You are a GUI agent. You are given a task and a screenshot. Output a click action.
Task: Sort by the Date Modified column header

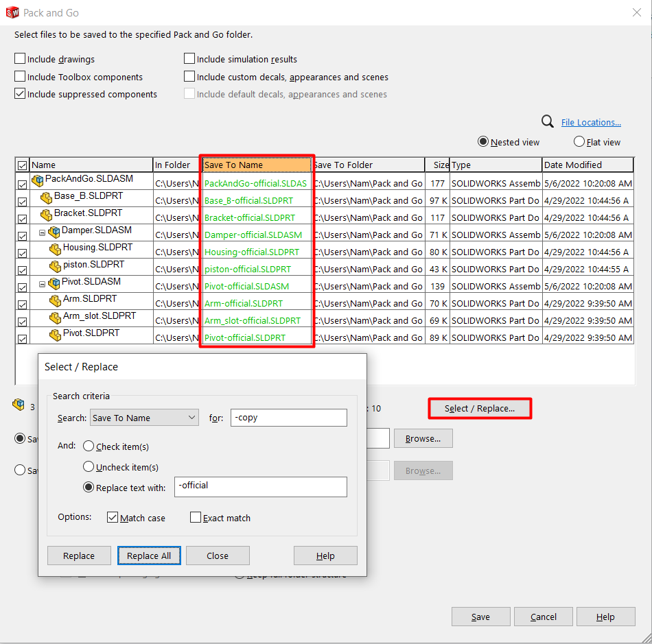(x=587, y=165)
